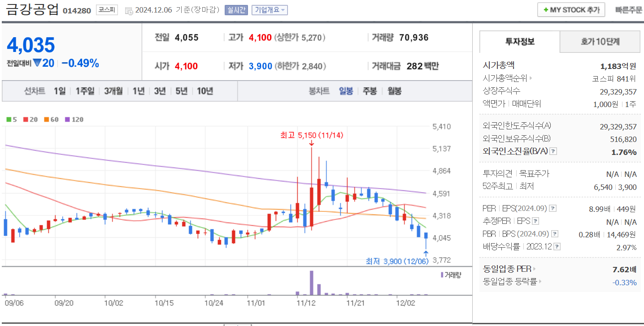Click the 시가총액순위 label

[x=505, y=78]
